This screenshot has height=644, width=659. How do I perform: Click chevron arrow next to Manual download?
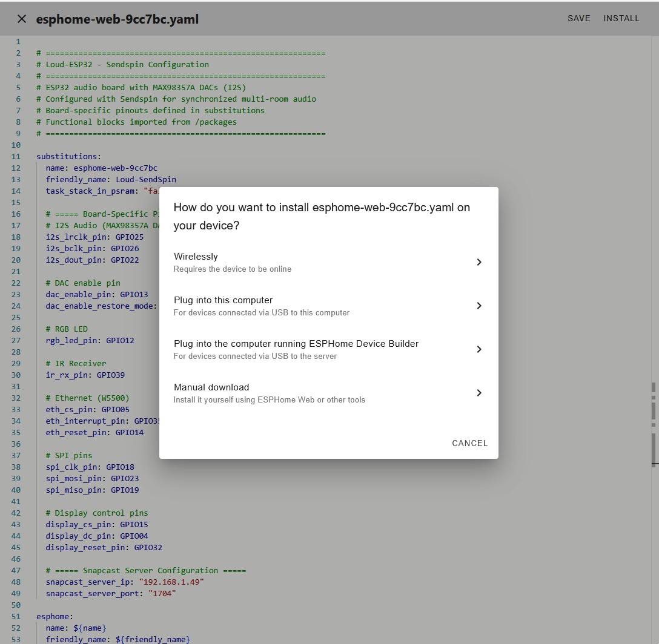(x=479, y=393)
